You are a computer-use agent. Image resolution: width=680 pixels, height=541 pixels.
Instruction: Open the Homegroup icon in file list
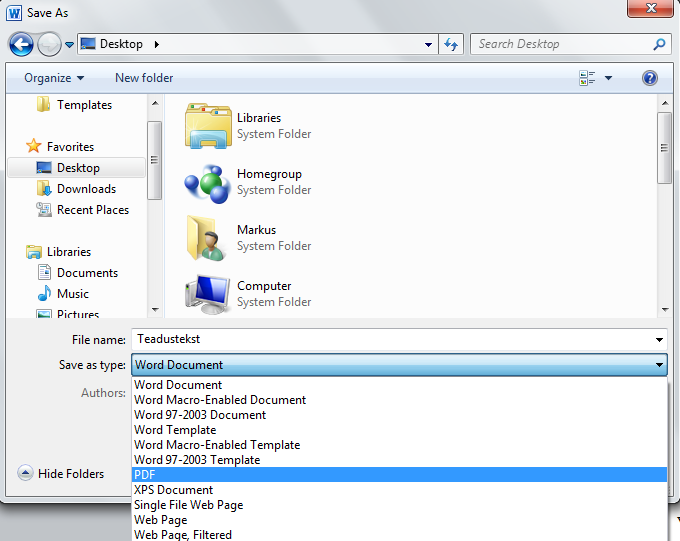pyautogui.click(x=208, y=182)
